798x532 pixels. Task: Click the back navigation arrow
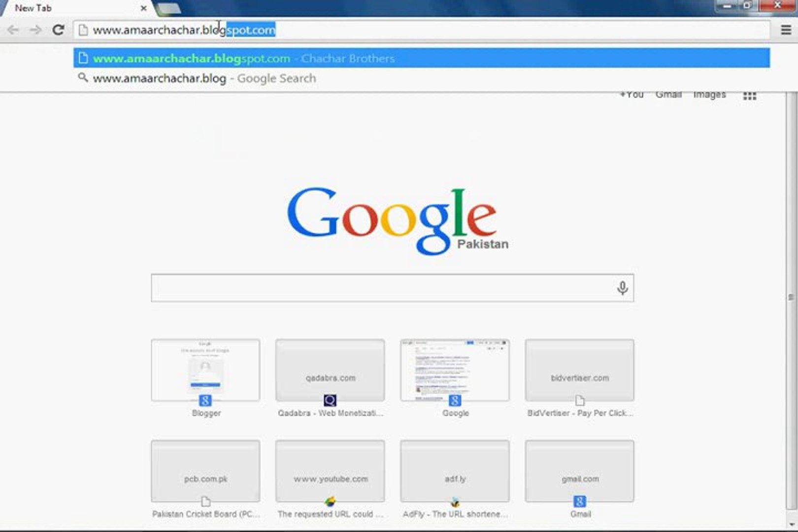tap(12, 30)
